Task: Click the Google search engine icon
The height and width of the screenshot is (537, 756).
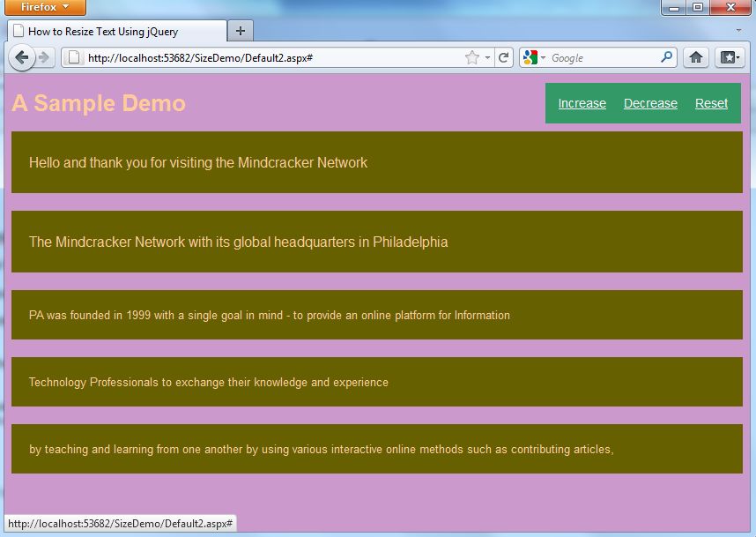Action: [530, 58]
